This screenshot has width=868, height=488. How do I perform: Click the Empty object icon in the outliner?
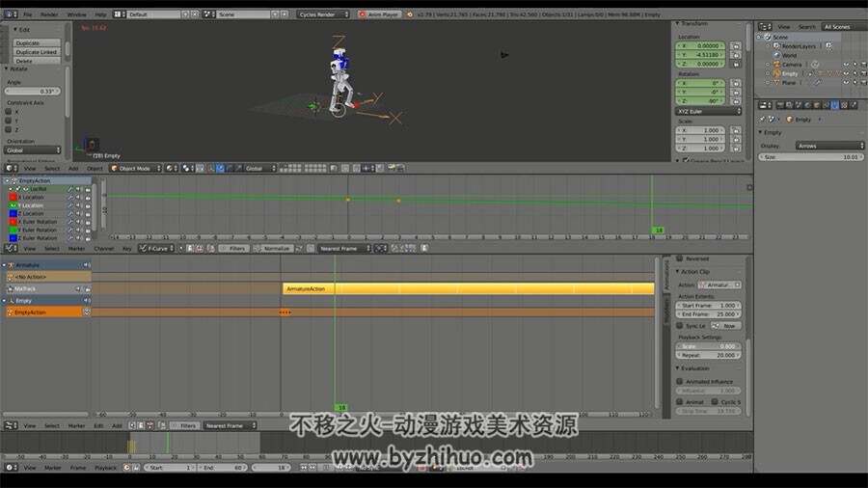776,73
